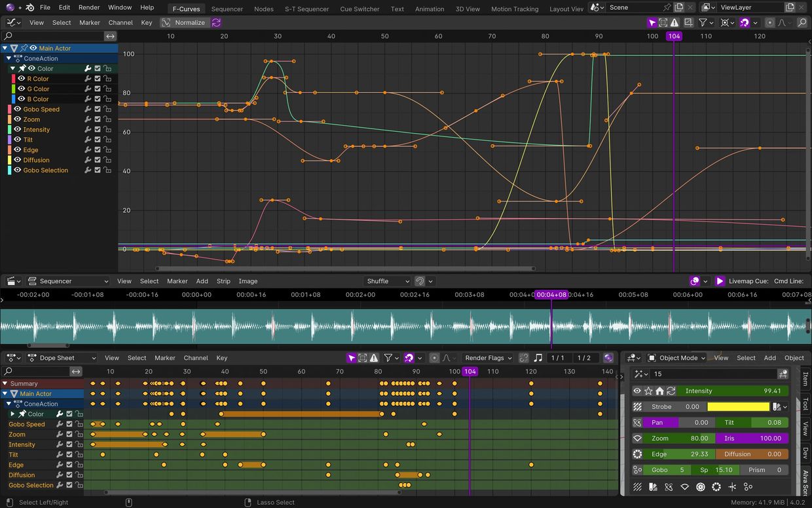Click the yellow color swatch next to Strobe

click(738, 406)
